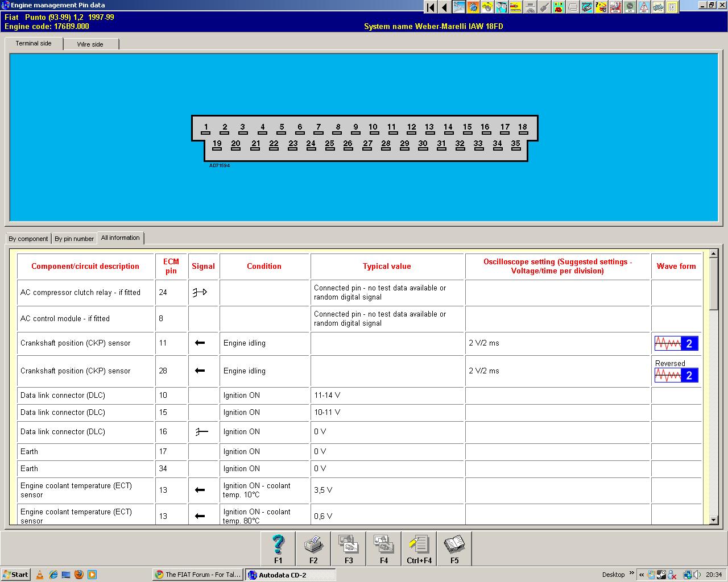Image resolution: width=728 pixels, height=582 pixels.
Task: Click the F1 help question mark icon
Action: click(278, 548)
